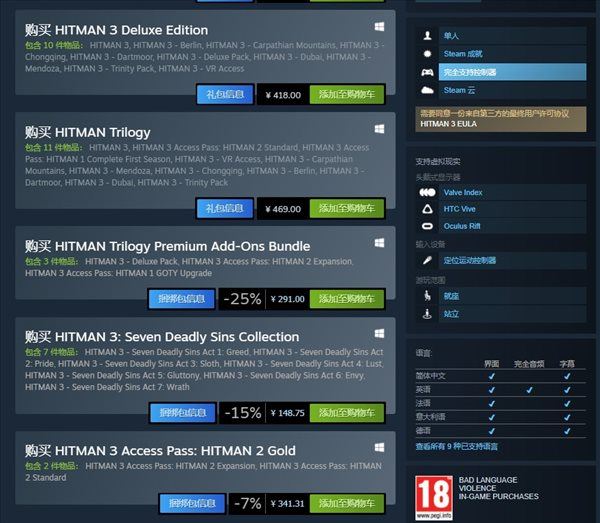Viewport: 600px width, 523px height.
Task: Add Trilogy Premium Add-Ons Bundle to cart
Action: click(x=347, y=299)
